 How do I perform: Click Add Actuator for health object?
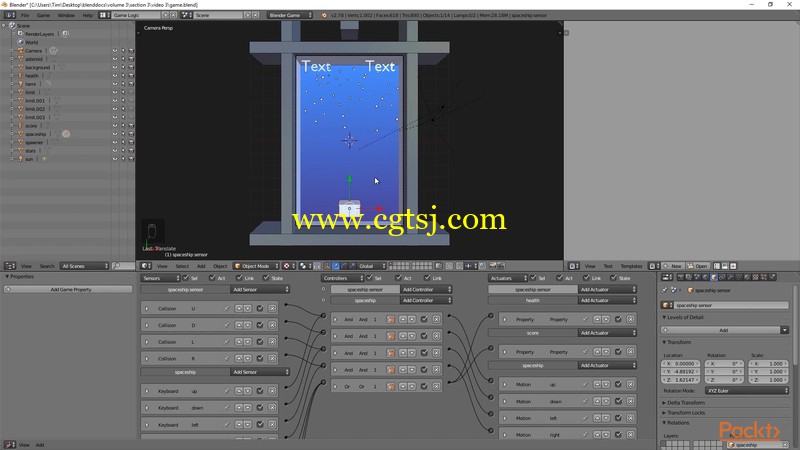(607, 300)
